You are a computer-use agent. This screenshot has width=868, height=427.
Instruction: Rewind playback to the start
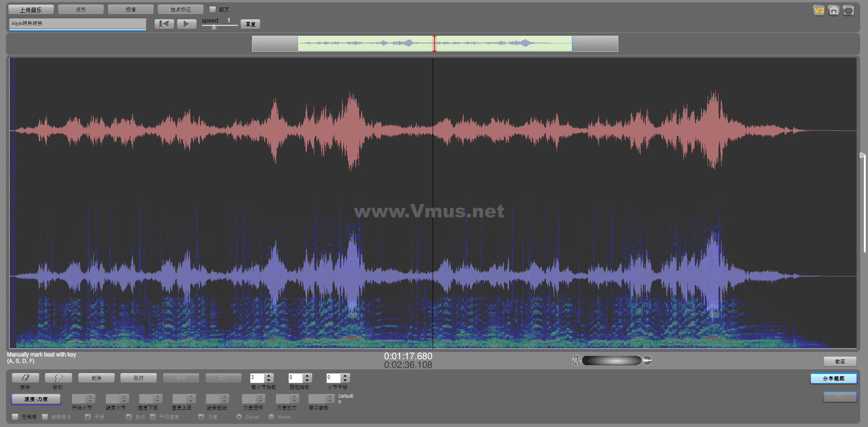[164, 24]
